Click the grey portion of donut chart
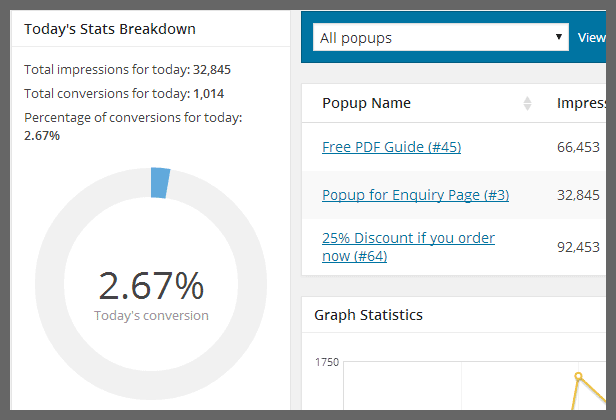 (x=151, y=385)
